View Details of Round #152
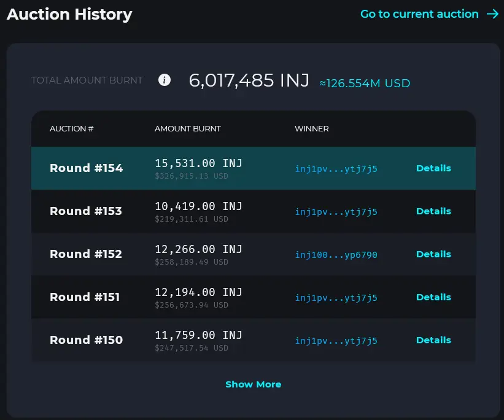The image size is (504, 420). click(x=433, y=254)
